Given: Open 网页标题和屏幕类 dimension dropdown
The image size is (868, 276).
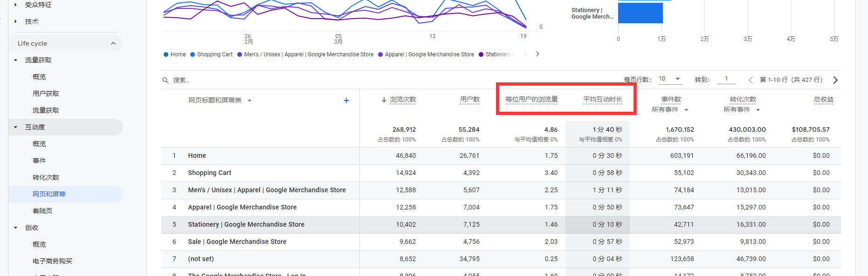Looking at the screenshot, I should 249,101.
